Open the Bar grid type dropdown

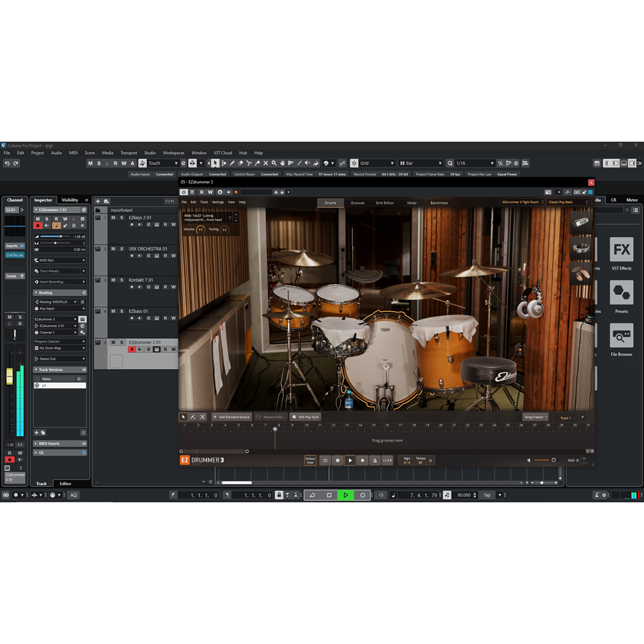coord(421,163)
